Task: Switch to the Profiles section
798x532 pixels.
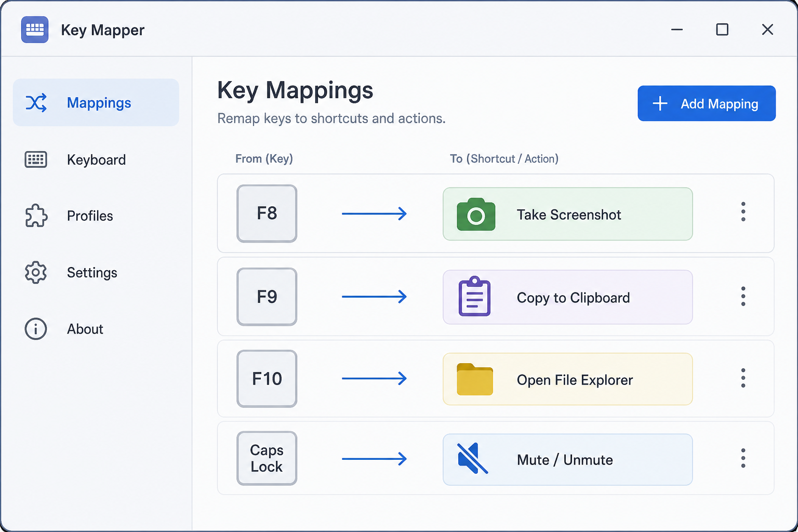Action: (96, 216)
